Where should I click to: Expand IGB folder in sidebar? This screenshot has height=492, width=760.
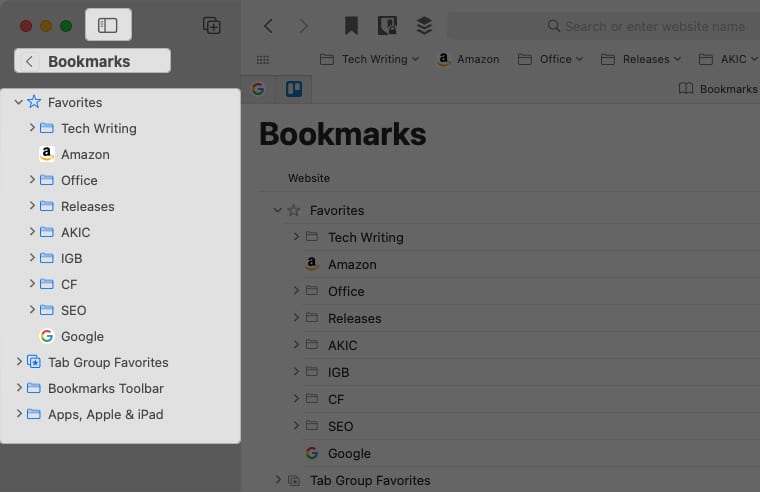32,258
